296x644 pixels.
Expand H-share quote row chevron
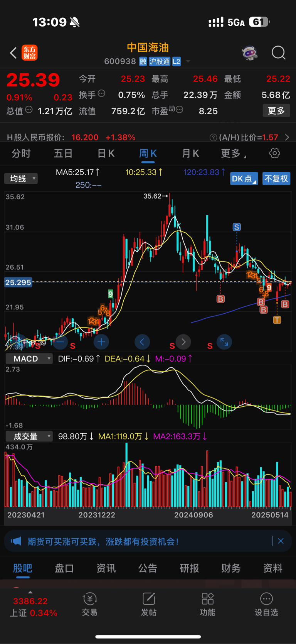[287, 137]
